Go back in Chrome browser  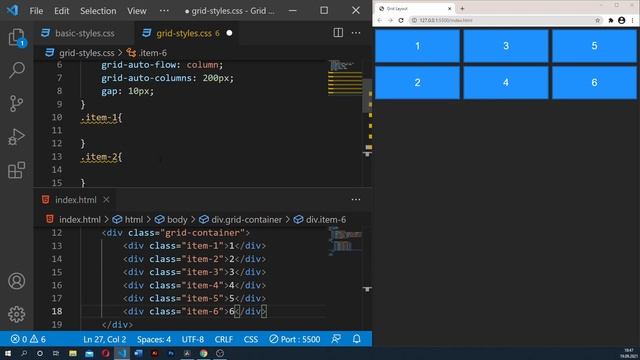tap(380, 20)
